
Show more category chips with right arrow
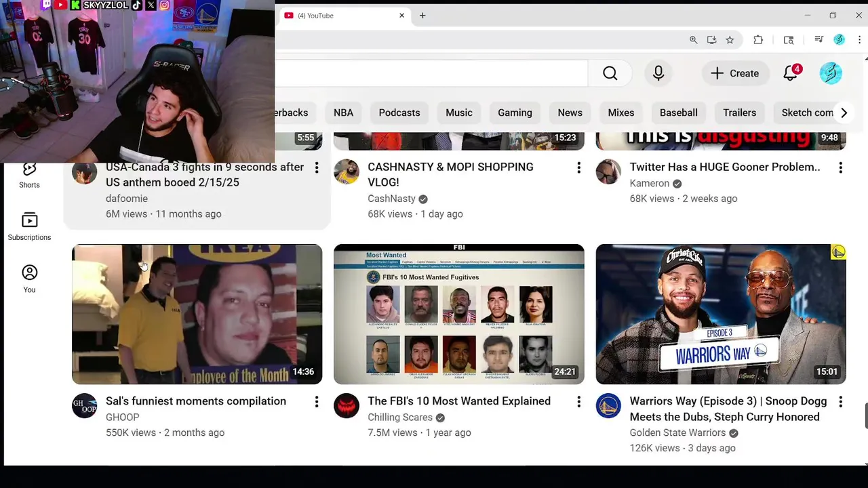(x=844, y=113)
